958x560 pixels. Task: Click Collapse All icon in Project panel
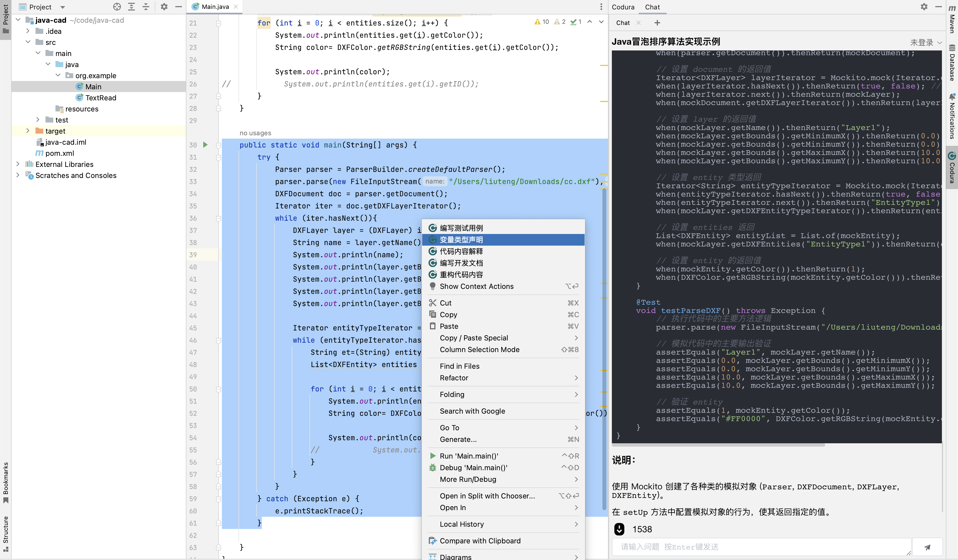[x=146, y=7]
